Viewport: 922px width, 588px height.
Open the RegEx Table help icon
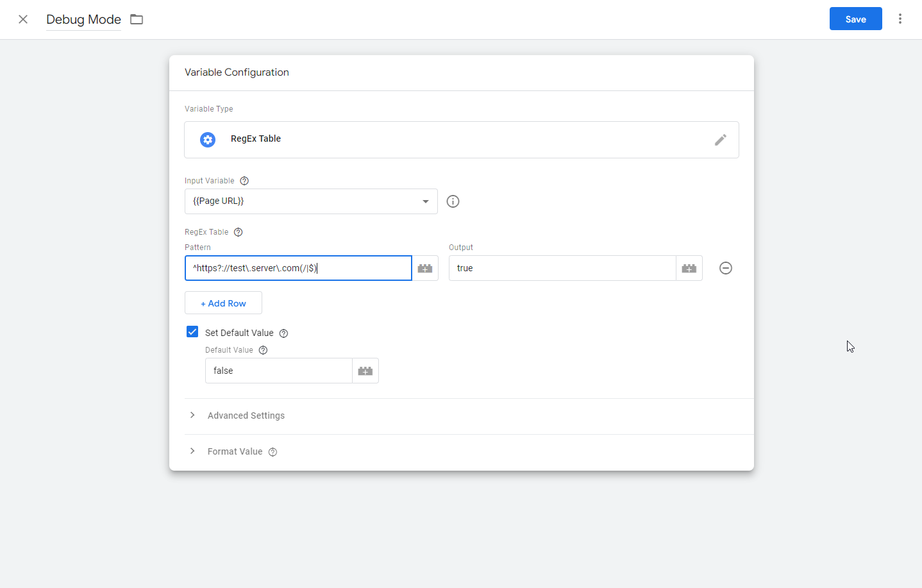[239, 232]
